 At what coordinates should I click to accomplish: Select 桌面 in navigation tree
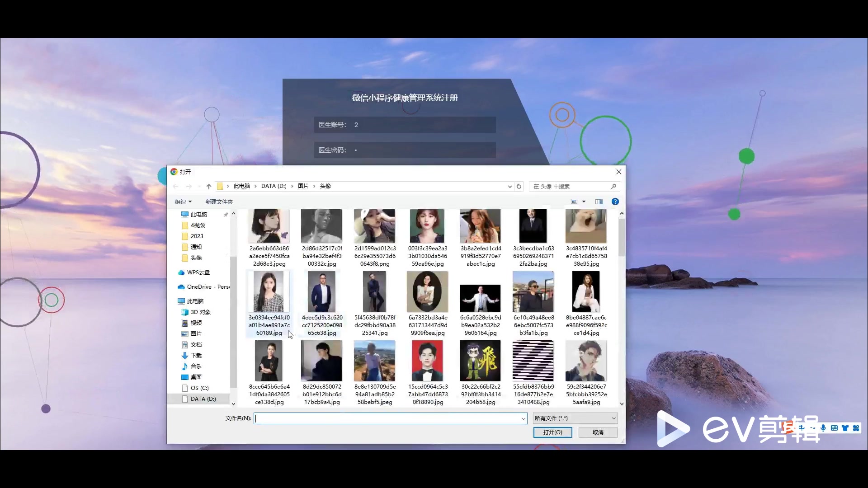point(196,377)
